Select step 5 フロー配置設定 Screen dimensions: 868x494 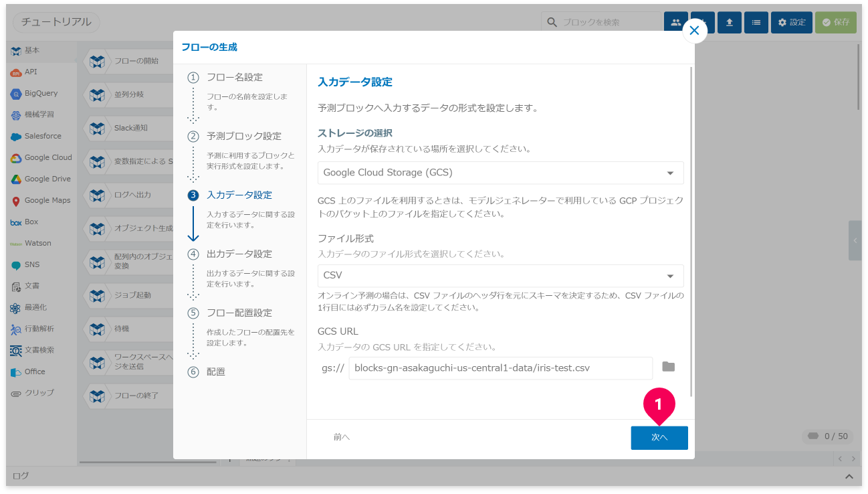click(x=230, y=313)
